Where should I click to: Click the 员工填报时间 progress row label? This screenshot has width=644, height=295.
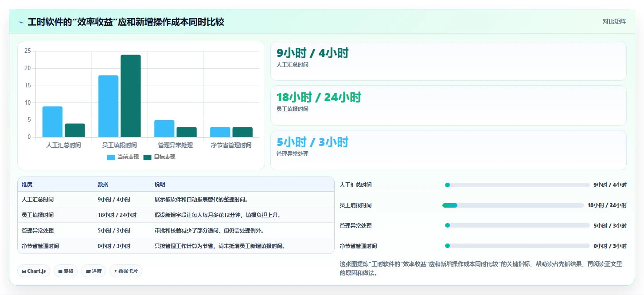pyautogui.click(x=355, y=205)
